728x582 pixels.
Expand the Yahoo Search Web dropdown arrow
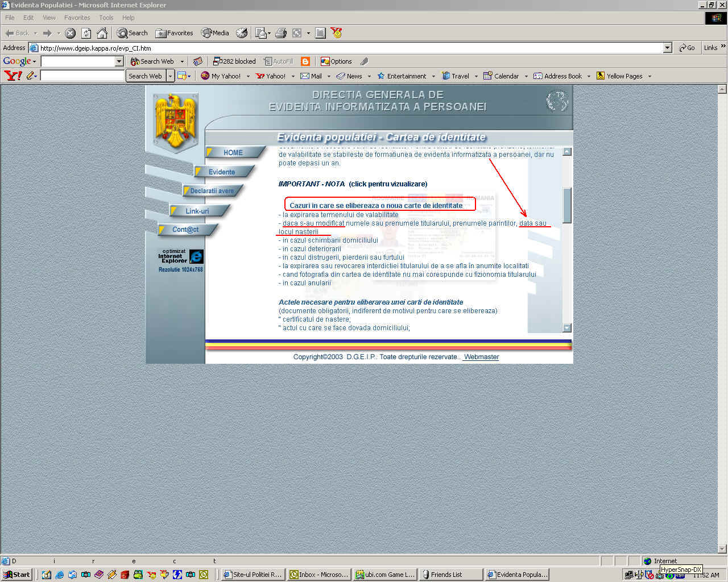tap(169, 76)
